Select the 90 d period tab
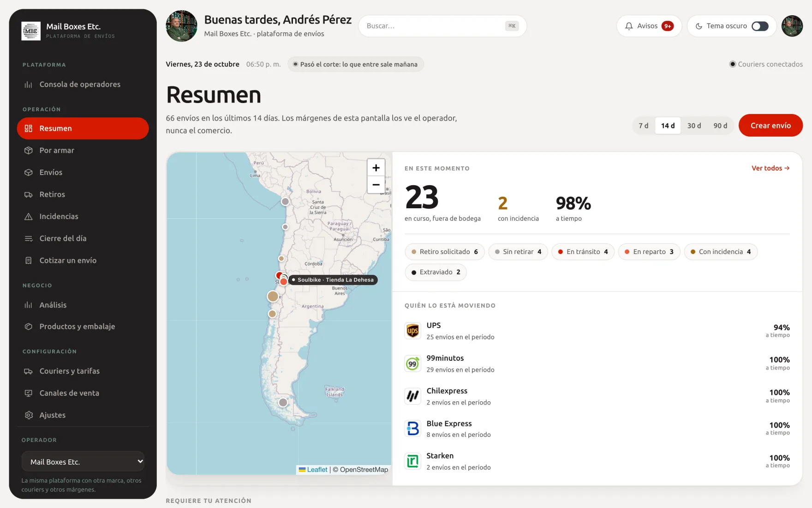Viewport: 812px width, 508px height. [720, 126]
